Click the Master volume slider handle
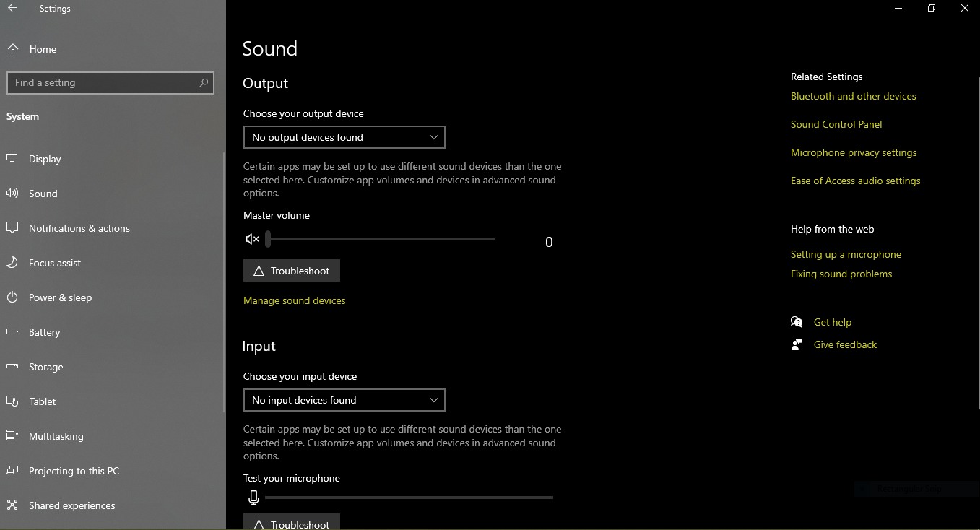The width and height of the screenshot is (980, 530). click(268, 239)
